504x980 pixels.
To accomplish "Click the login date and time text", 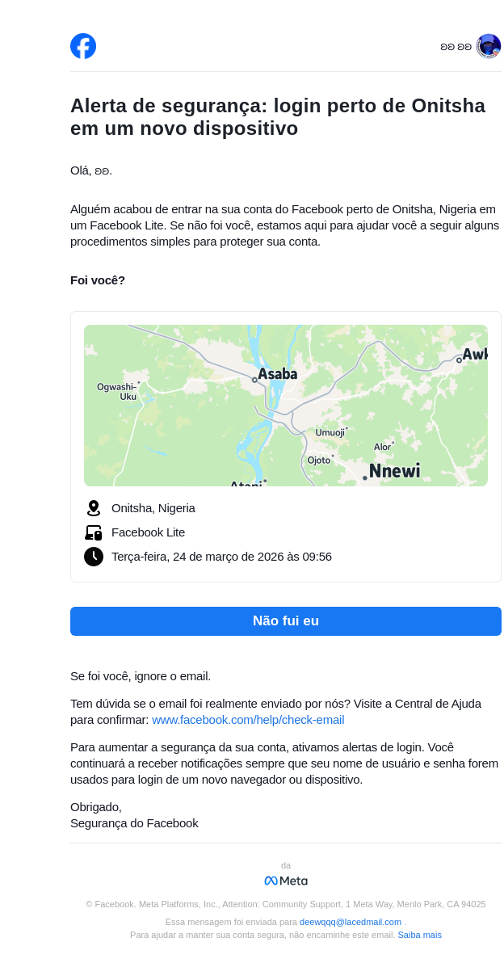I will pos(221,557).
